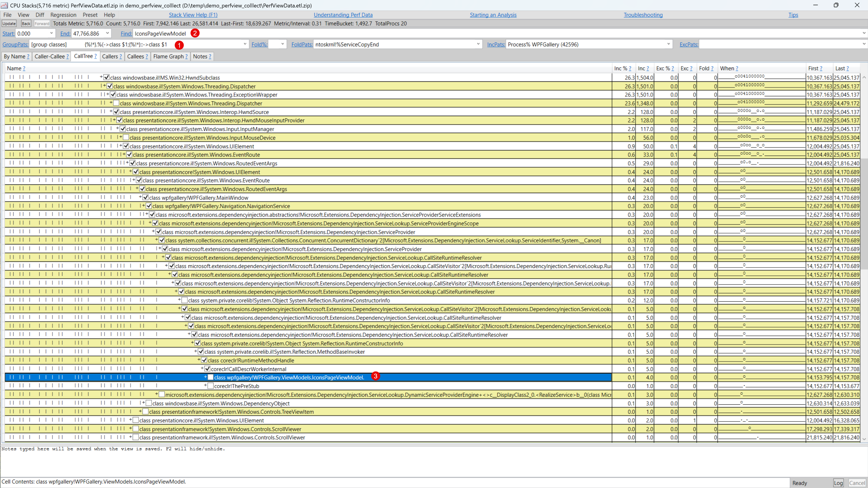Check the coreclr!ThePreStub row checkbox
Screen dimensions: 868x488
click(211, 386)
